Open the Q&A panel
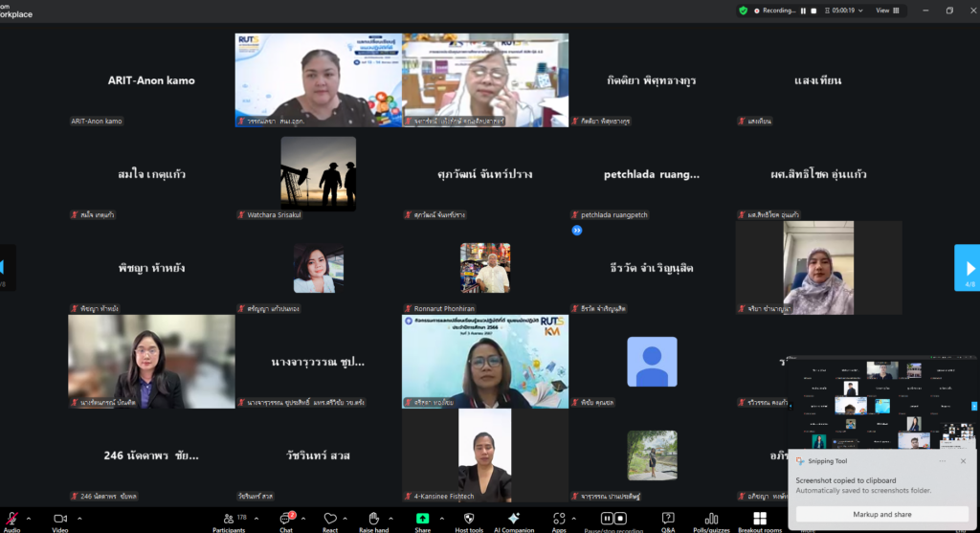The image size is (980, 533). 668,522
